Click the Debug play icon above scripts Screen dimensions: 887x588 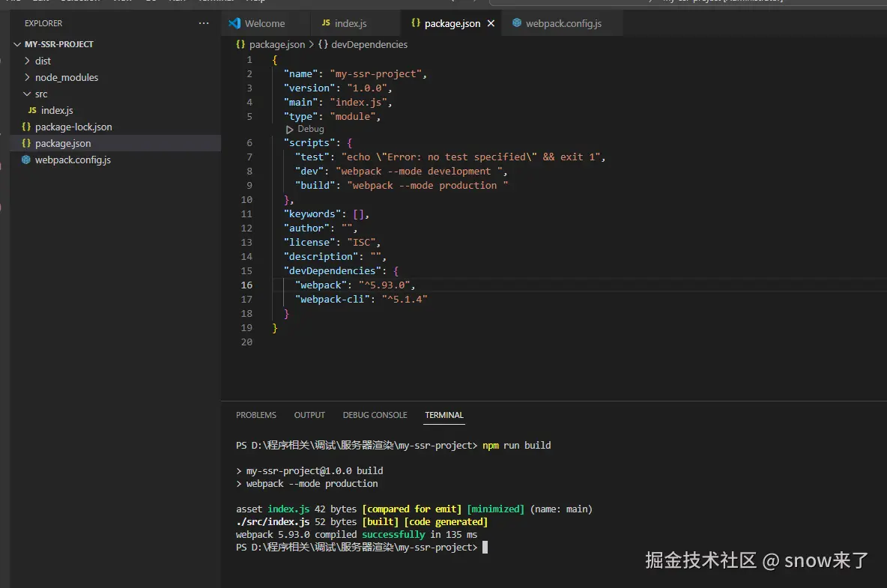[290, 129]
